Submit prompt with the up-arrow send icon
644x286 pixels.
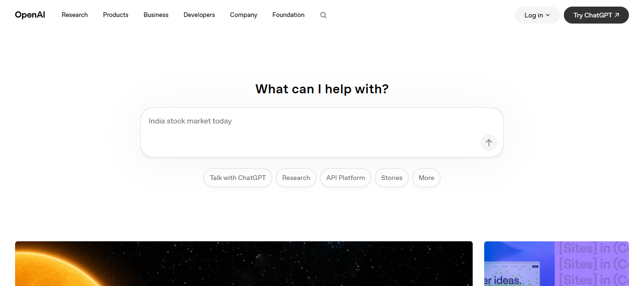click(x=489, y=143)
